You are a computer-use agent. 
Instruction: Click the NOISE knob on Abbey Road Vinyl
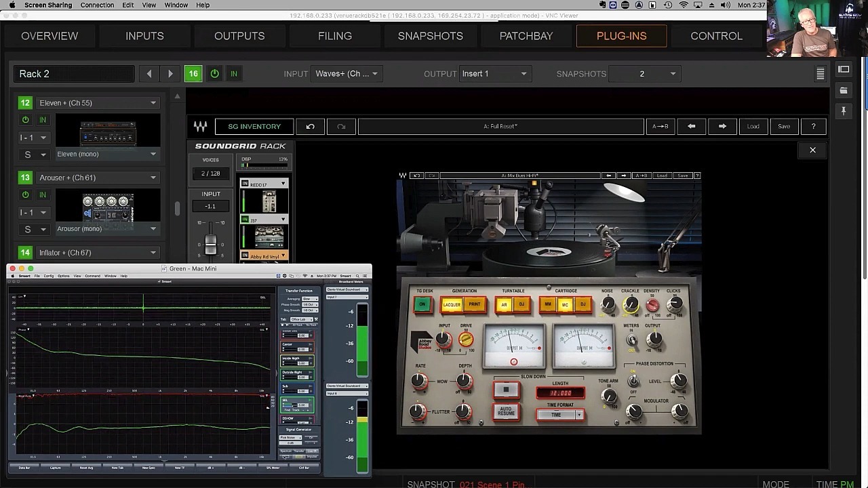tap(608, 306)
